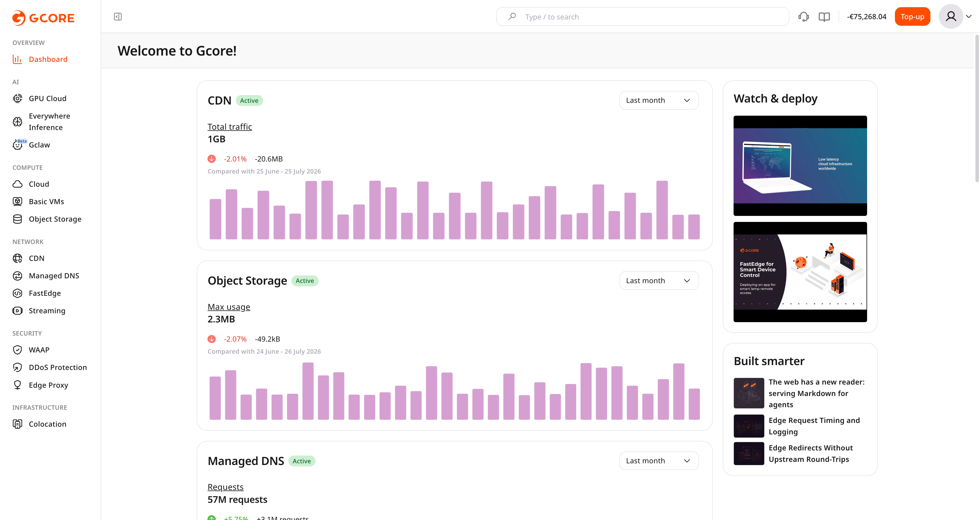This screenshot has height=520, width=980.
Task: Click the FastEdge code icon
Action: pos(17,293)
